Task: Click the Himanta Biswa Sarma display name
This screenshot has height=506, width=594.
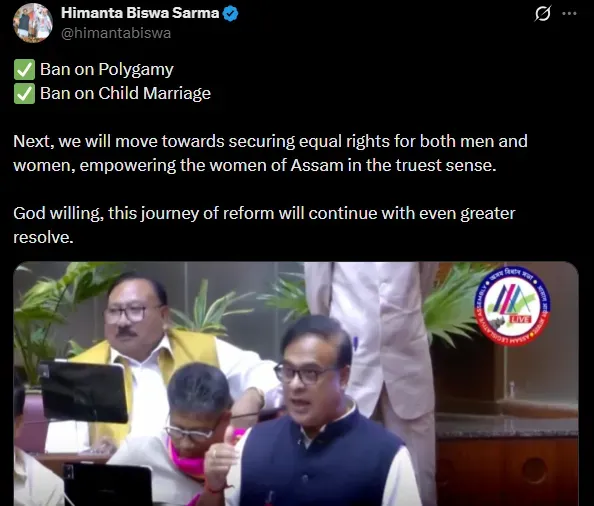Action: tap(140, 13)
